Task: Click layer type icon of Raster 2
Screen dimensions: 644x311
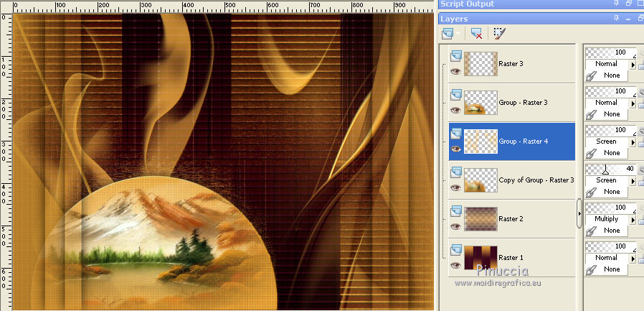Action: pos(456,211)
